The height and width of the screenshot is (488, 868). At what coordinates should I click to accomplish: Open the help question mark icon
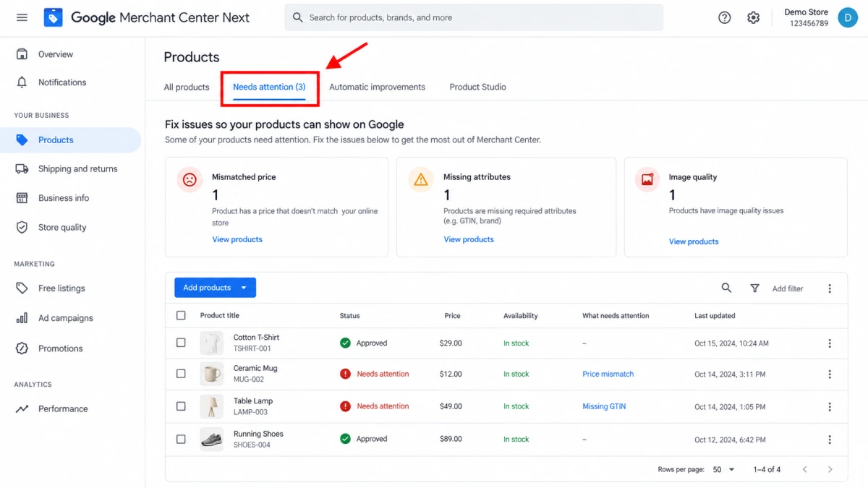click(x=724, y=17)
